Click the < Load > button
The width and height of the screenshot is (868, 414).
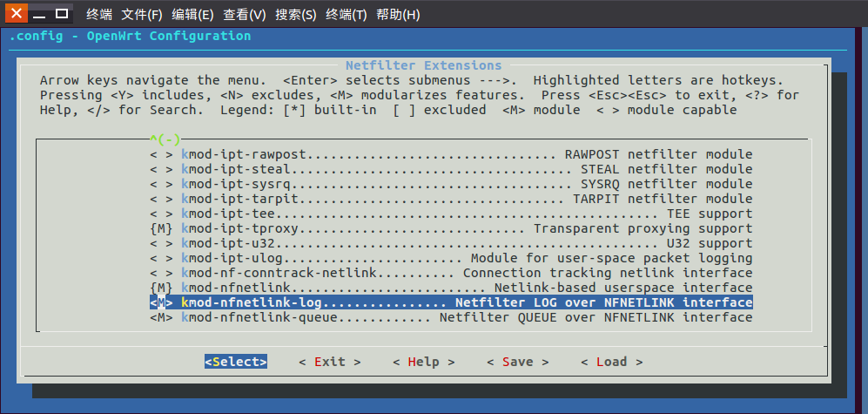(612, 362)
